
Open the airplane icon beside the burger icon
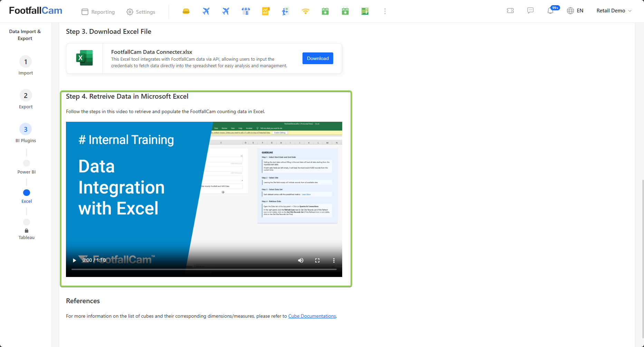pos(206,11)
